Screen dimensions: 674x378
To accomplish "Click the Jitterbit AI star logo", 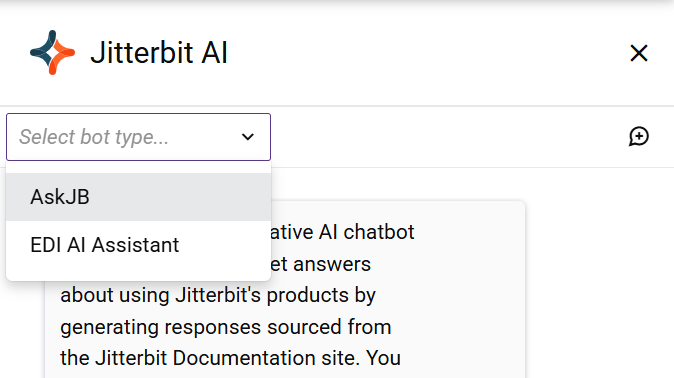I will pyautogui.click(x=52, y=52).
